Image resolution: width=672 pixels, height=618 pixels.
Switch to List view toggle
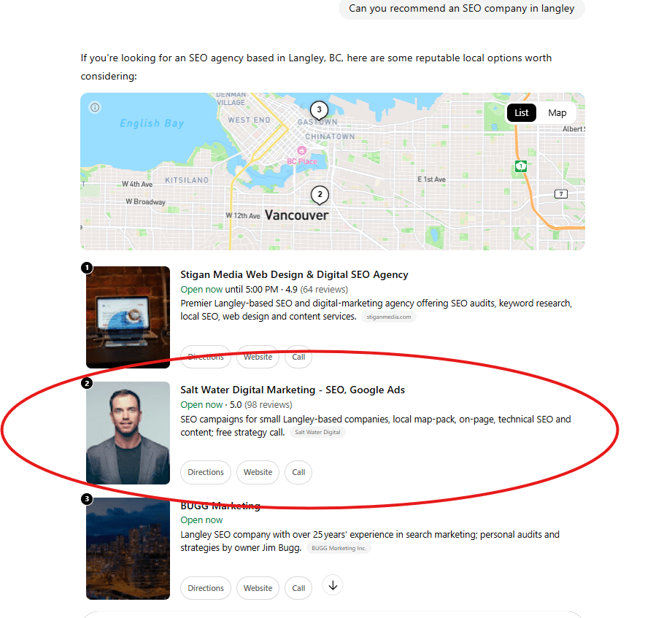(522, 112)
